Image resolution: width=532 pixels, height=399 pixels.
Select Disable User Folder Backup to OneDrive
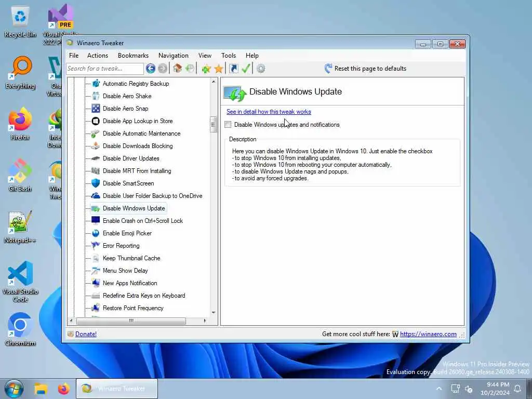pos(152,196)
